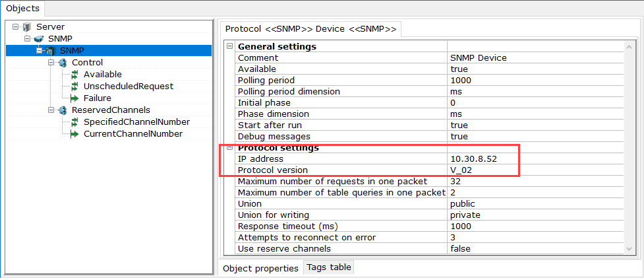Click the ReservedChannels group gear icon
Screen dimensions: 644x278
[63, 110]
